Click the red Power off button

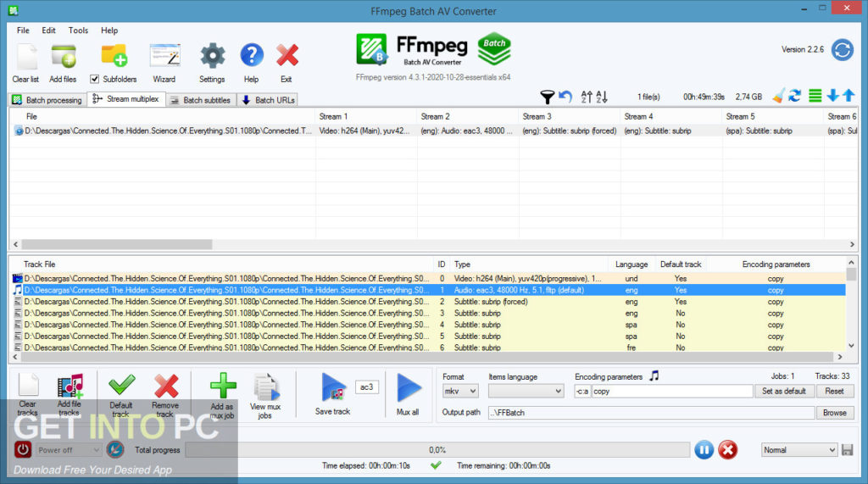click(23, 449)
